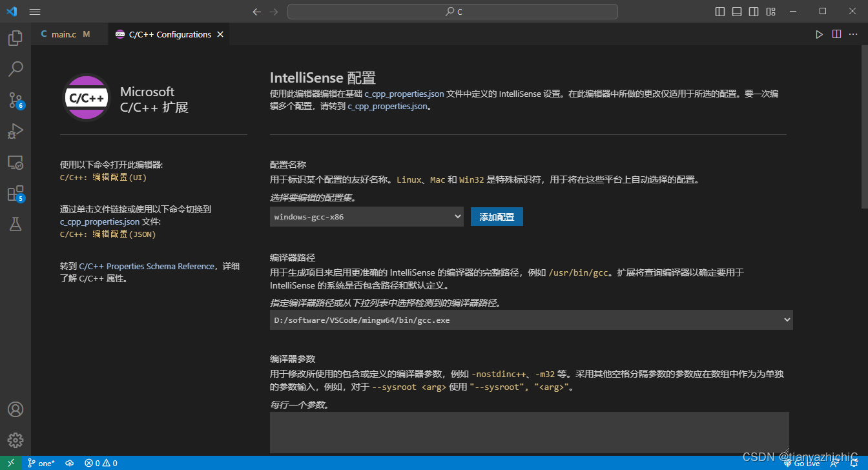Click the purple C/C++ extension logo
This screenshot has height=470, width=868.
click(87, 98)
